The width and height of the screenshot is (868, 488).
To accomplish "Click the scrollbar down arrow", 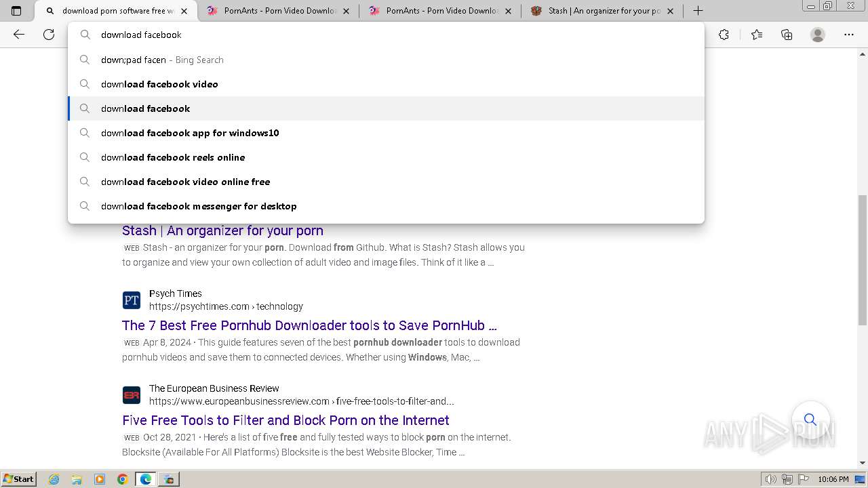I will click(x=863, y=463).
